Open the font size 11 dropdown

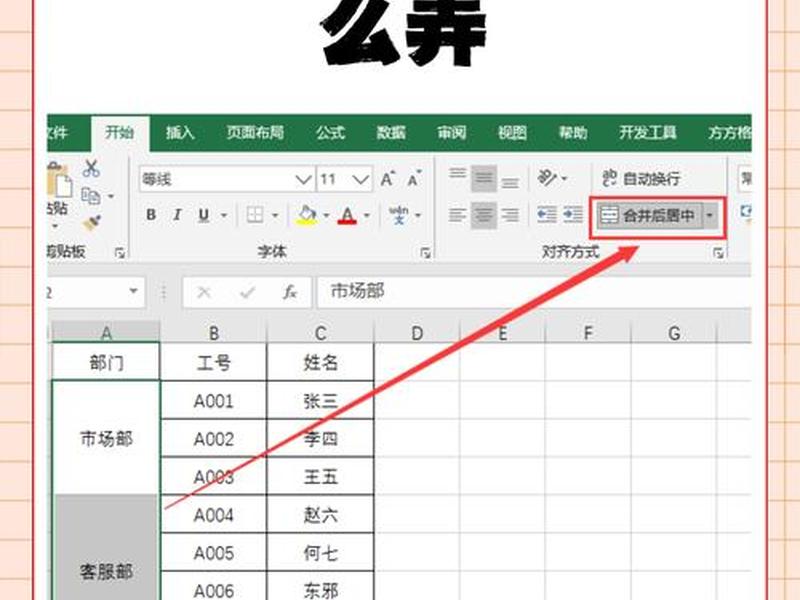(361, 180)
